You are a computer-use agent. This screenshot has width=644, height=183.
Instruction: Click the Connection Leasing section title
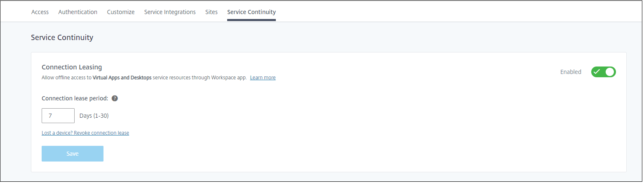click(72, 67)
